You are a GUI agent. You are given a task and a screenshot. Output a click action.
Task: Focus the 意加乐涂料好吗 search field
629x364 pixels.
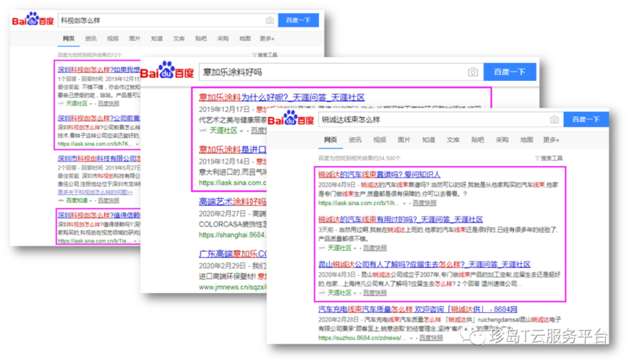click(x=341, y=72)
